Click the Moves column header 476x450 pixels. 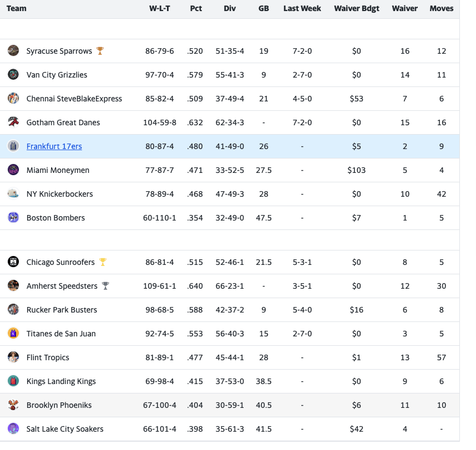point(441,8)
